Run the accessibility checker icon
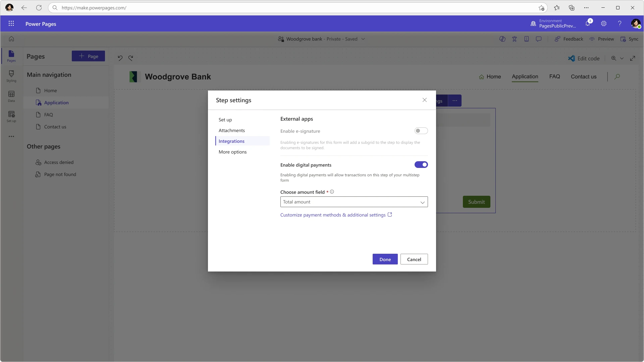This screenshot has width=644, height=362. [515, 39]
